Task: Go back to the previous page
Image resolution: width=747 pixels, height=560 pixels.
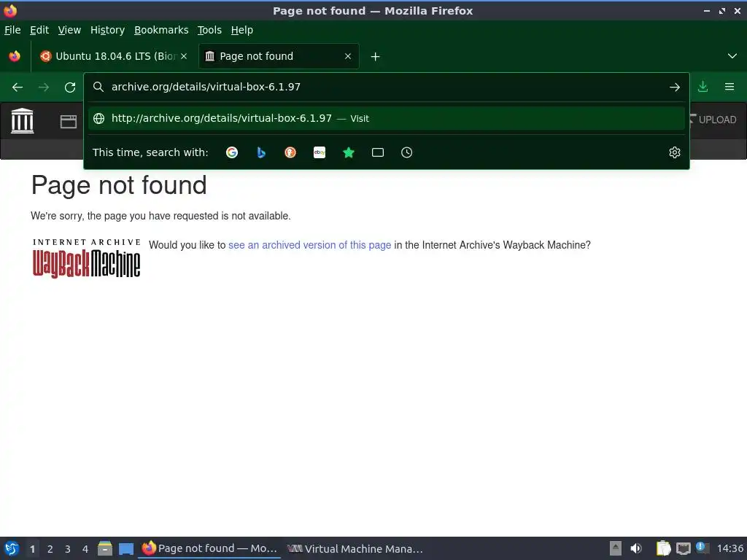Action: [18, 87]
